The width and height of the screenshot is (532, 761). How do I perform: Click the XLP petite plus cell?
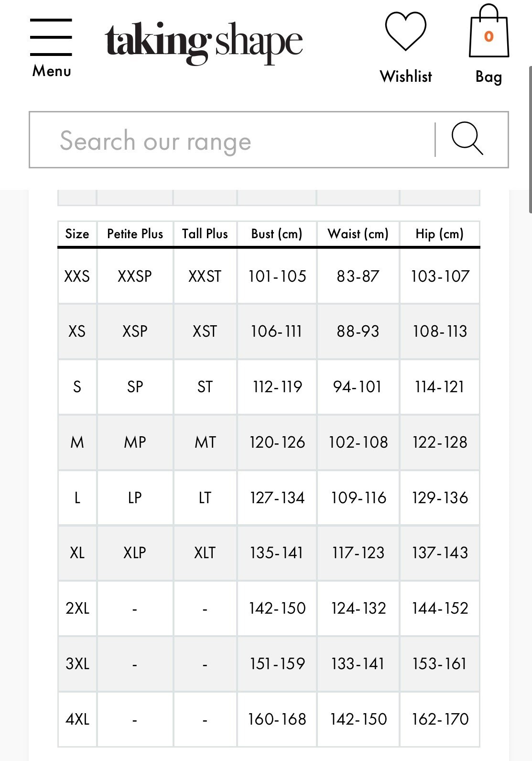tap(135, 553)
